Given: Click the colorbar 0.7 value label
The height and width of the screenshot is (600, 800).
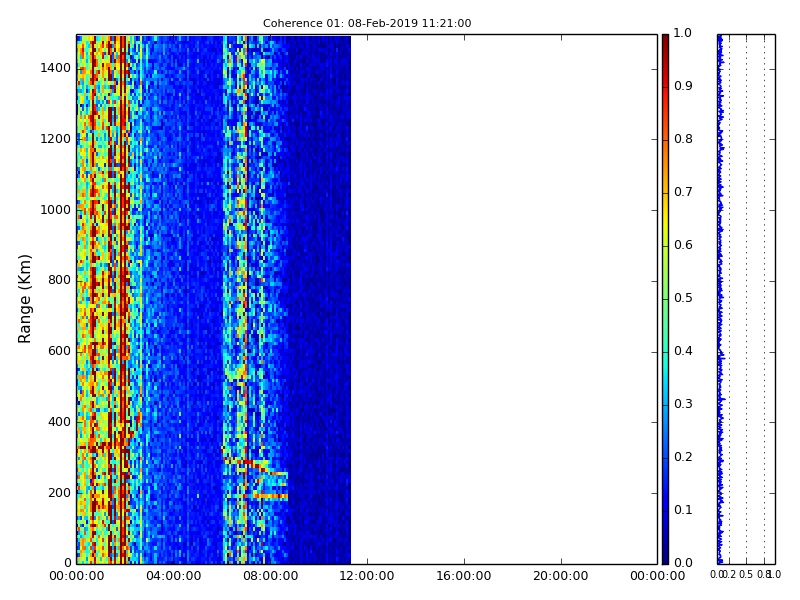Looking at the screenshot, I should (x=683, y=192).
